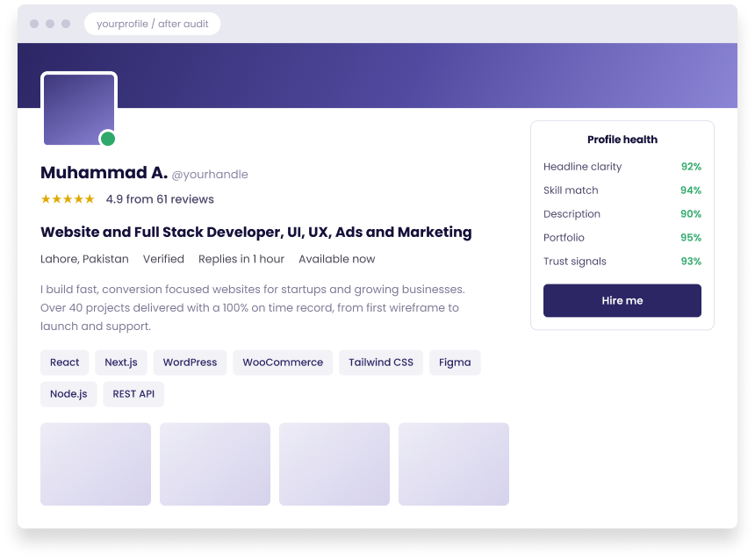The width and height of the screenshot is (755, 560).
Task: Click the green online status dot
Action: point(108,139)
